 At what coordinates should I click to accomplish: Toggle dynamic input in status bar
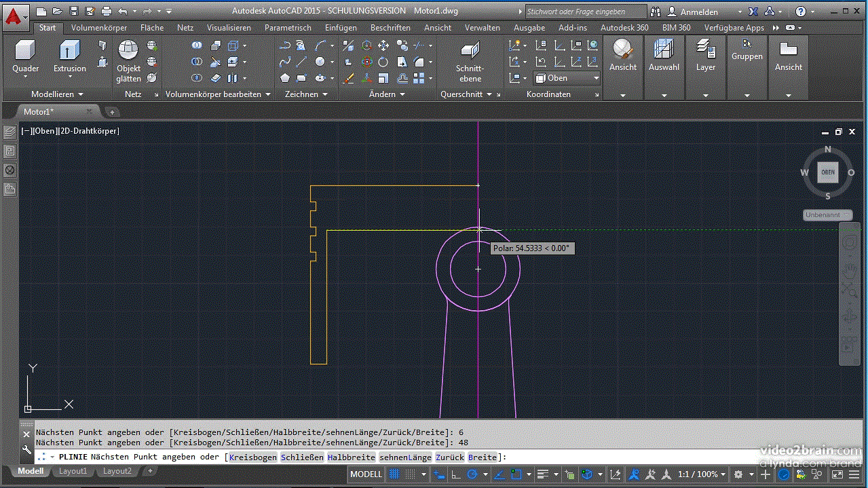pyautogui.click(x=438, y=474)
